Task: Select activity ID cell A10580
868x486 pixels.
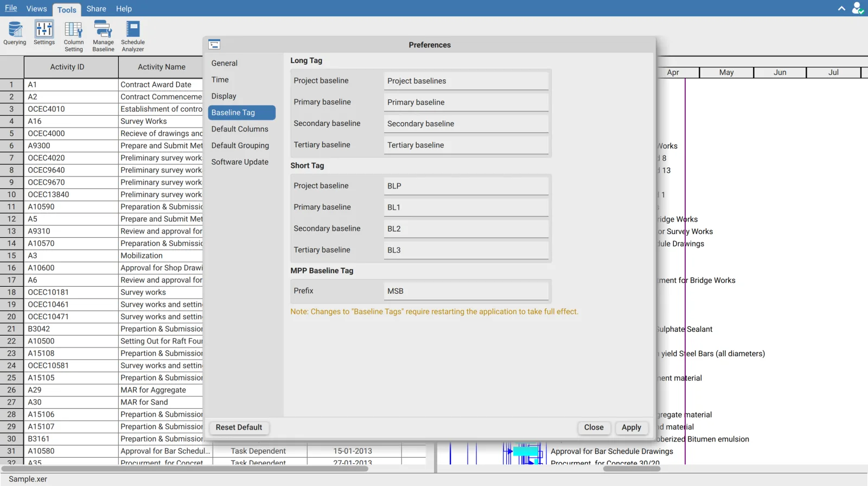Action: tap(71, 451)
